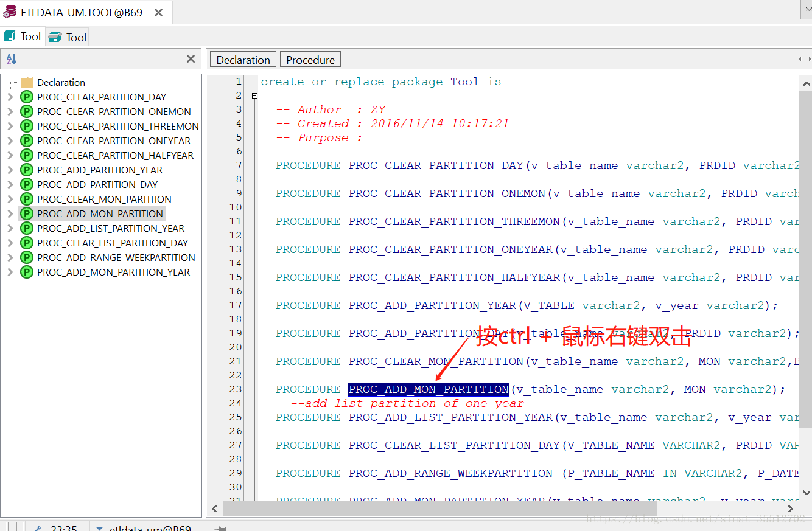The image size is (812, 531).
Task: Click the editor vertical scrollbar down arrow
Action: pos(805,493)
